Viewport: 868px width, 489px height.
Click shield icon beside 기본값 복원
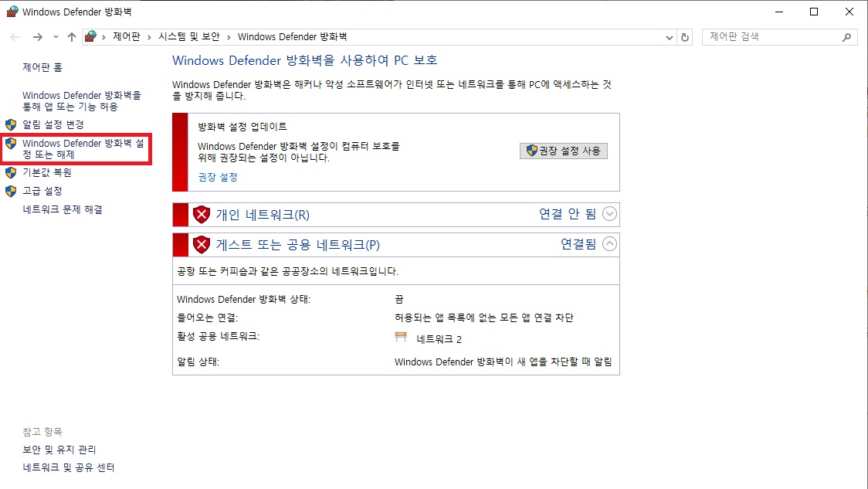coord(11,173)
